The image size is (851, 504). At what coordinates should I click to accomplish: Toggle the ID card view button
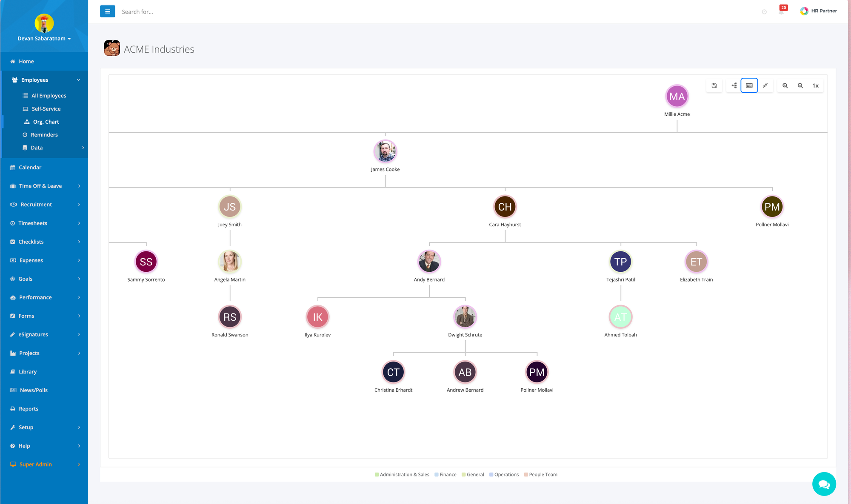pyautogui.click(x=749, y=85)
